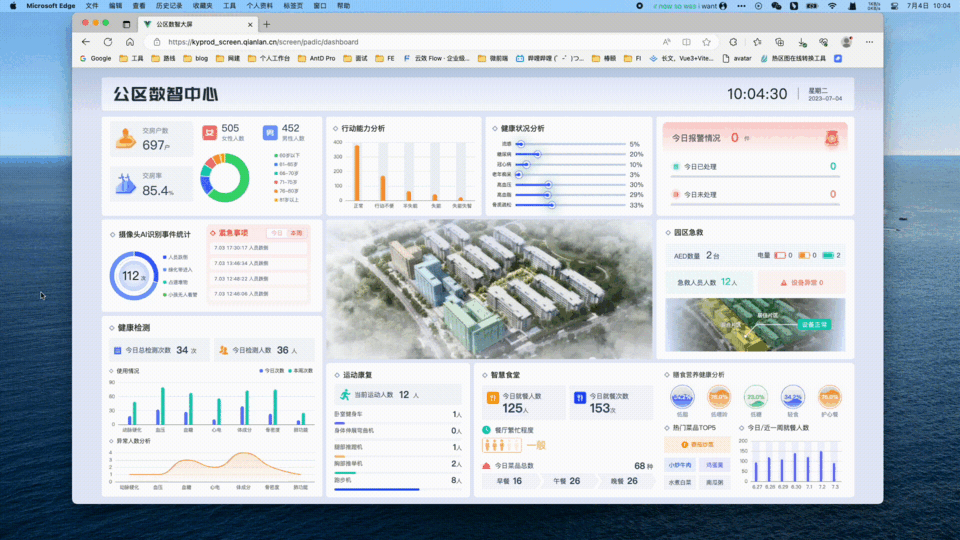
Task: Click the orange cutlery icon for 今日就餐人数
Action: [493, 398]
